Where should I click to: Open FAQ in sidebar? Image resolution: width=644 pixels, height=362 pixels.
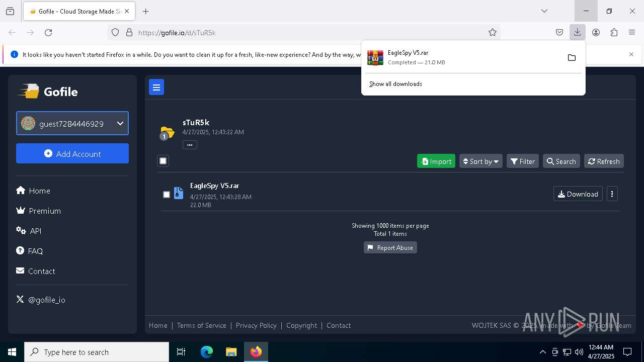pos(30,251)
